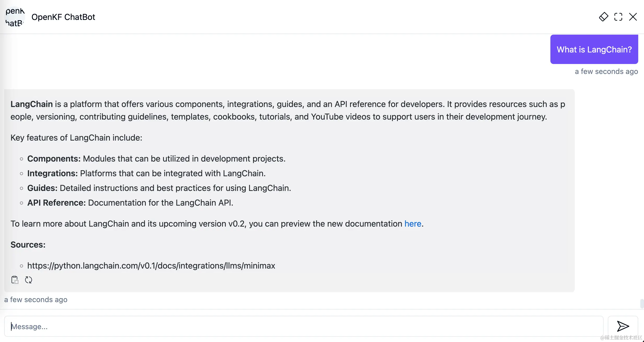Focus the Message... input field
Viewport: 644px width, 342px height.
[304, 326]
